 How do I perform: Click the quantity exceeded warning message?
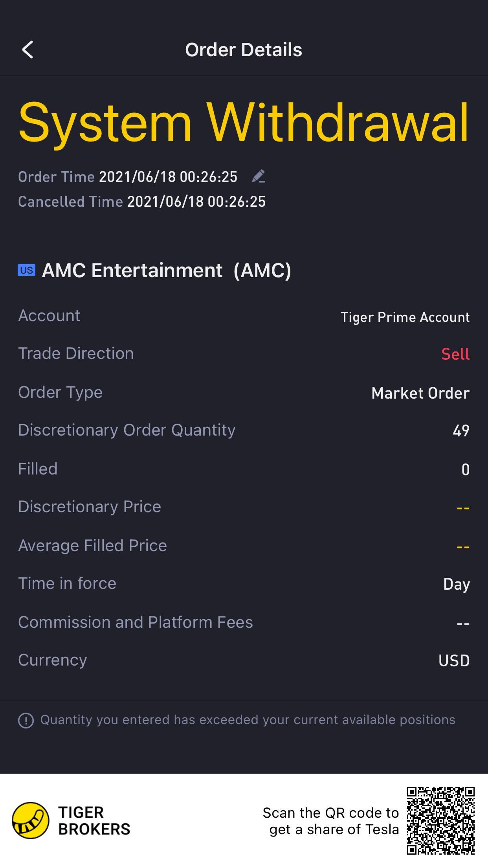[248, 720]
